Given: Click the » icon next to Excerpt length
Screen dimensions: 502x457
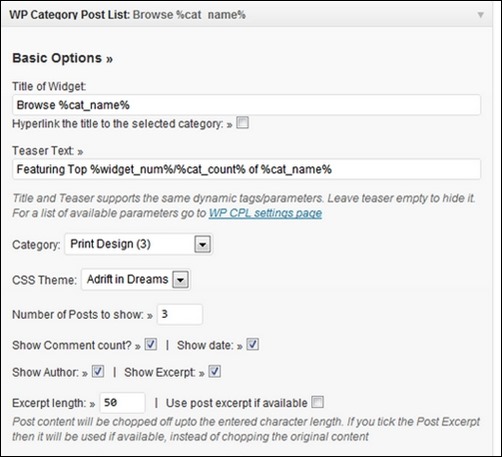Looking at the screenshot, I should tap(92, 404).
